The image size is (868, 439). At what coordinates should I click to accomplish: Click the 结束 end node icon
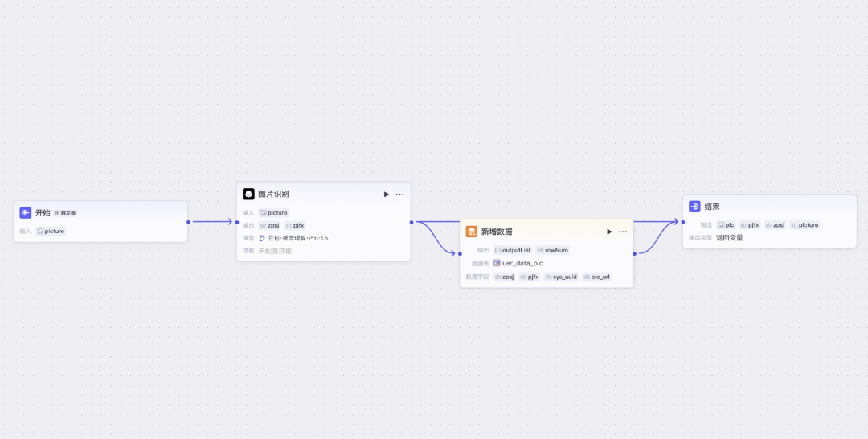694,207
